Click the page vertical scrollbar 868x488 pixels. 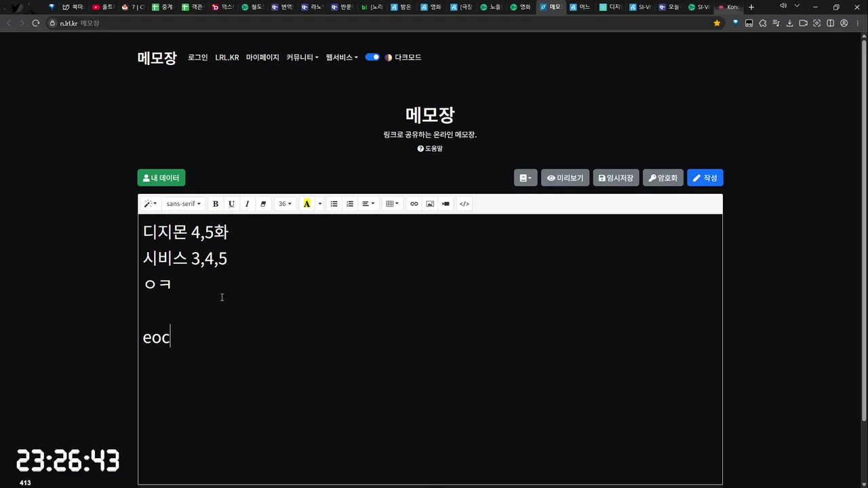(864, 230)
